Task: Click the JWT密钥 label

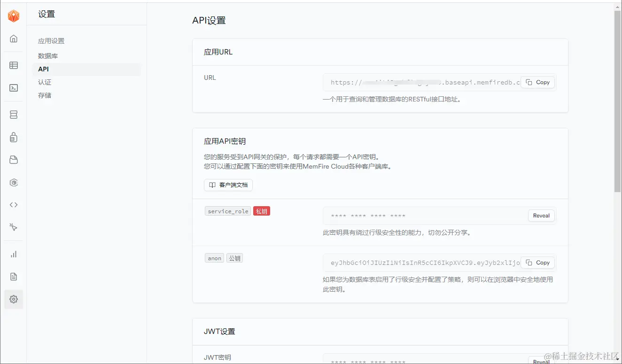Action: point(218,357)
